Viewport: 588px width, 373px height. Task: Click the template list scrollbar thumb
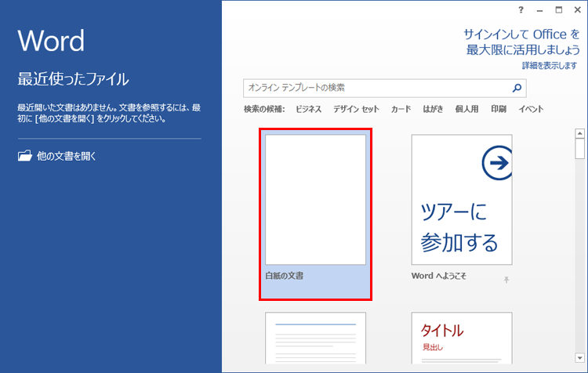pos(579,149)
